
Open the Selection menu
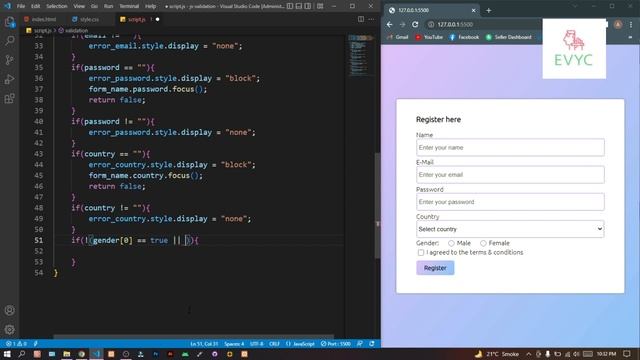click(x=57, y=6)
